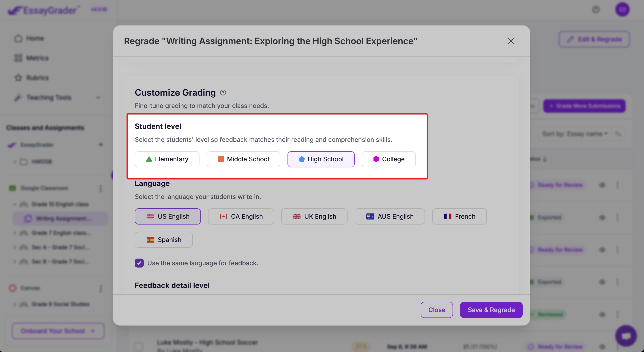Screen dimensions: 644x352
Task: Choose US English language button
Action: (x=167, y=216)
